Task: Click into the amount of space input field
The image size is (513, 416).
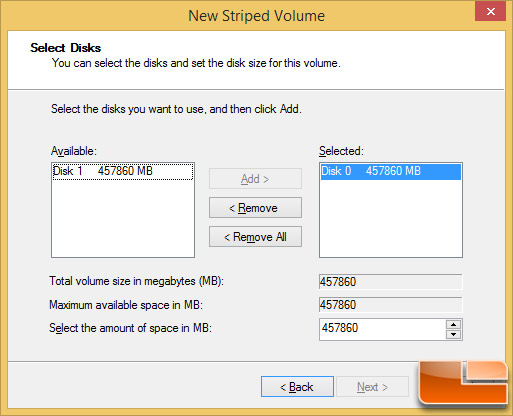Action: [x=382, y=329]
